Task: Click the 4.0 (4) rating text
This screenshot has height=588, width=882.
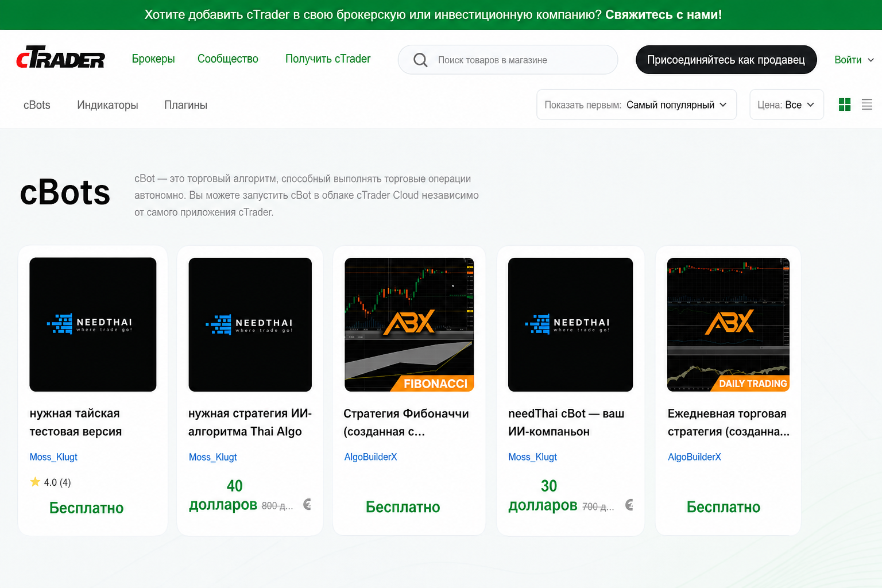Action: point(57,482)
